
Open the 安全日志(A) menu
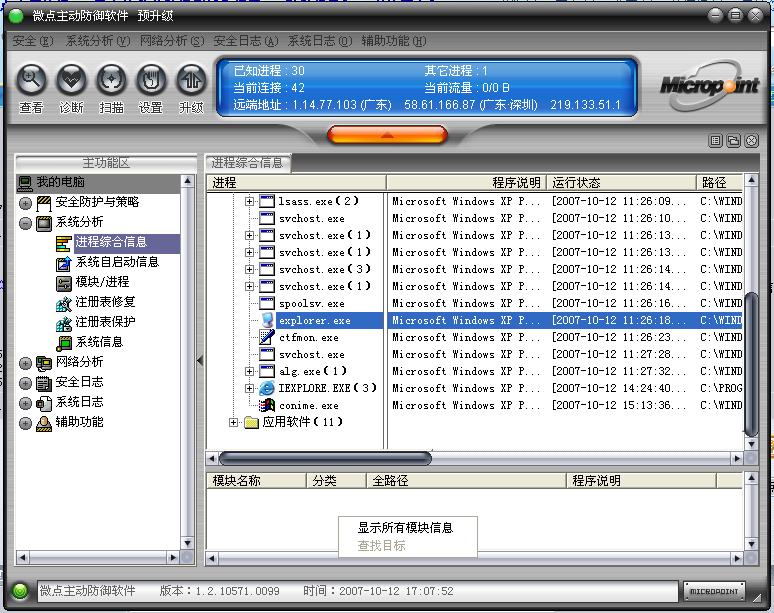(246, 41)
